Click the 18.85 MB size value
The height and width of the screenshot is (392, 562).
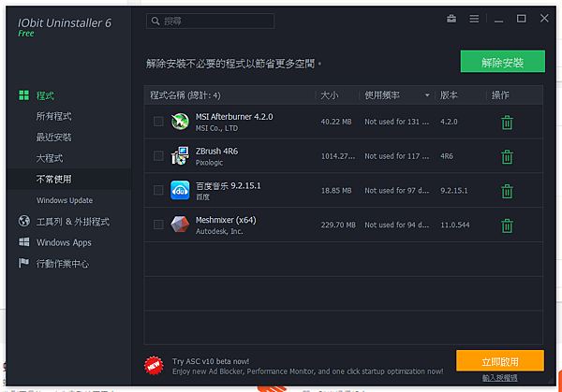point(336,191)
